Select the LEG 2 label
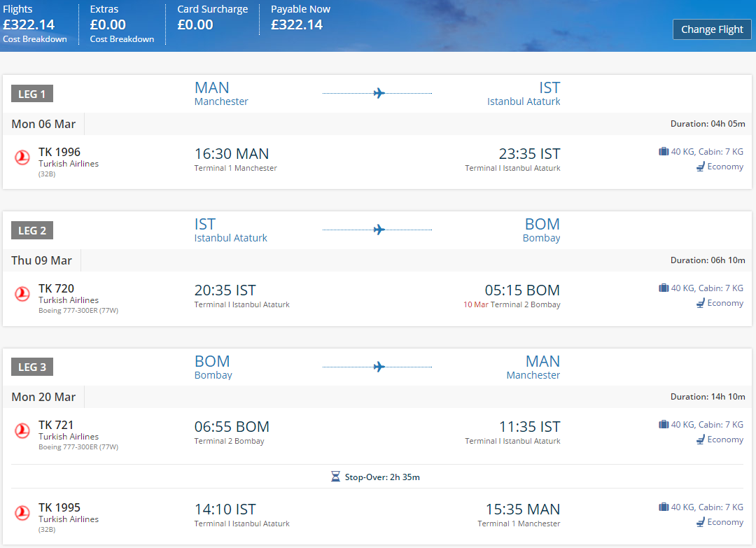Viewport: 756px width, 548px height. point(31,230)
